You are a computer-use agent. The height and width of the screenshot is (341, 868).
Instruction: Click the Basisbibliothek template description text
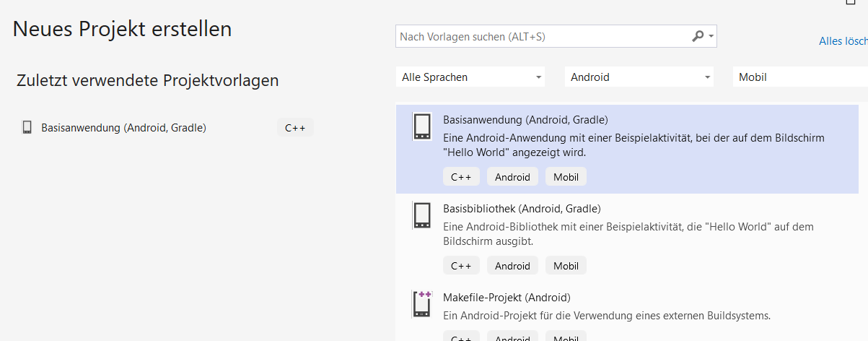pyautogui.click(x=628, y=234)
